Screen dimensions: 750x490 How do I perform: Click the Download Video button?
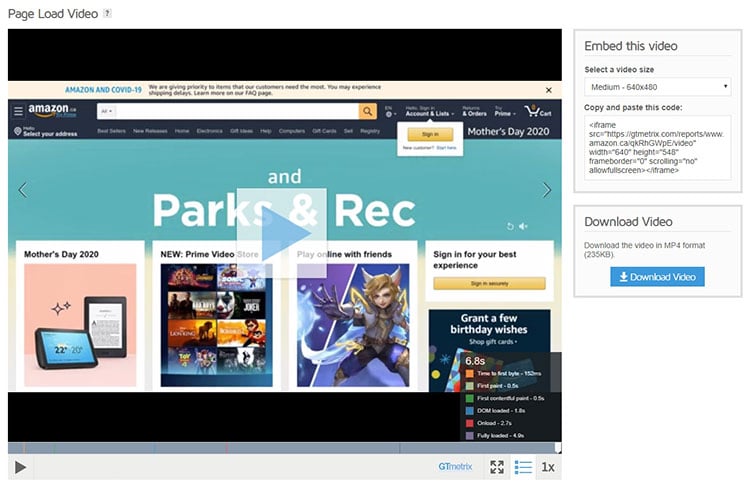coord(657,277)
